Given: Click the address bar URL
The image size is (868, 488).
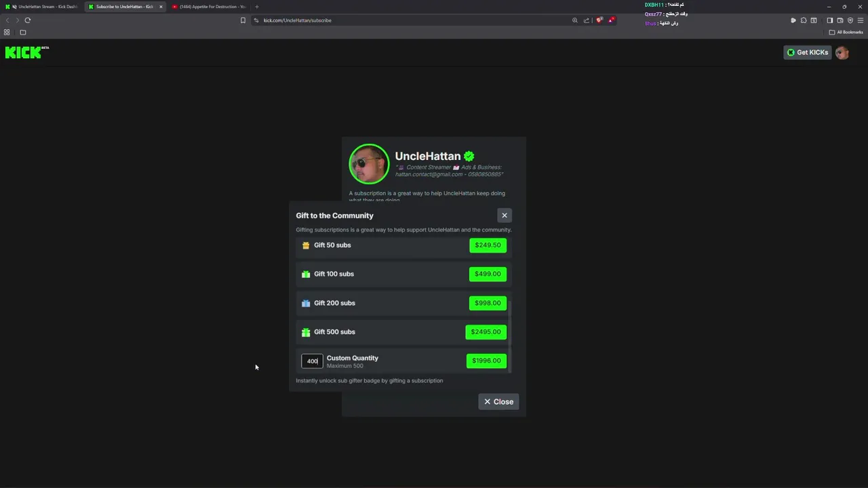Looking at the screenshot, I should 297,20.
